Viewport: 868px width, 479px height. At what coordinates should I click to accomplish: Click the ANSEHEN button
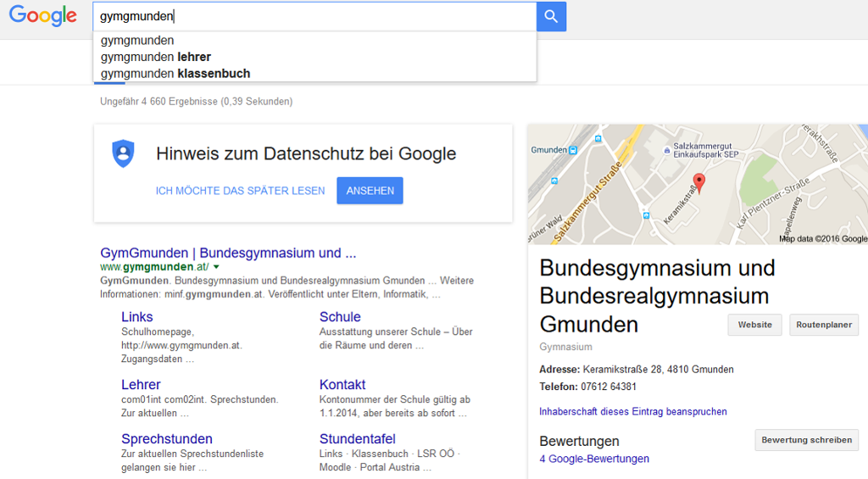(x=370, y=191)
